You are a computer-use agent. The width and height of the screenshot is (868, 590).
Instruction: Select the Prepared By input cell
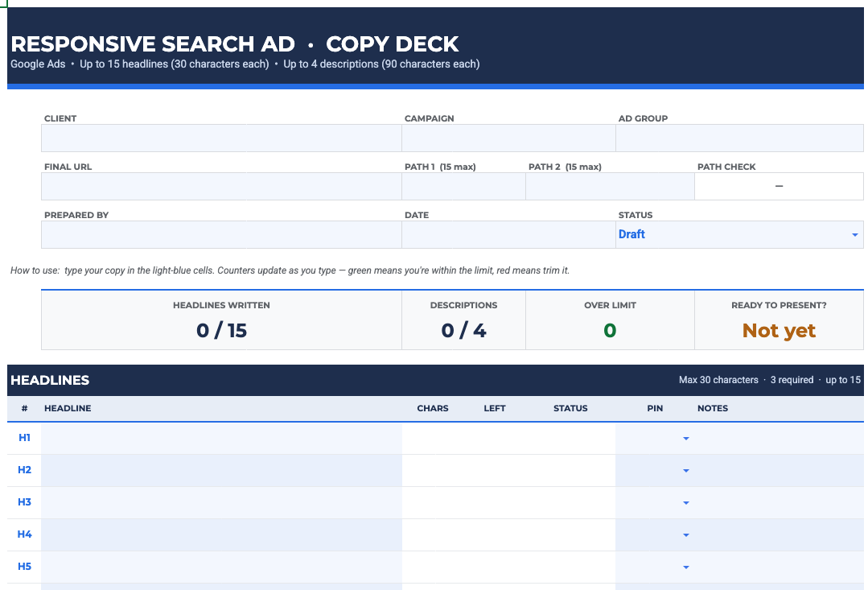pos(221,234)
